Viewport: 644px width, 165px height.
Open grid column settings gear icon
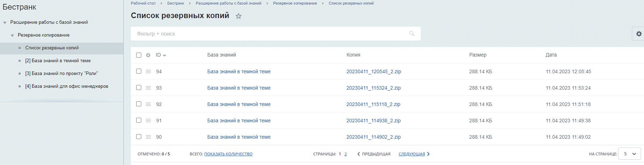148,55
